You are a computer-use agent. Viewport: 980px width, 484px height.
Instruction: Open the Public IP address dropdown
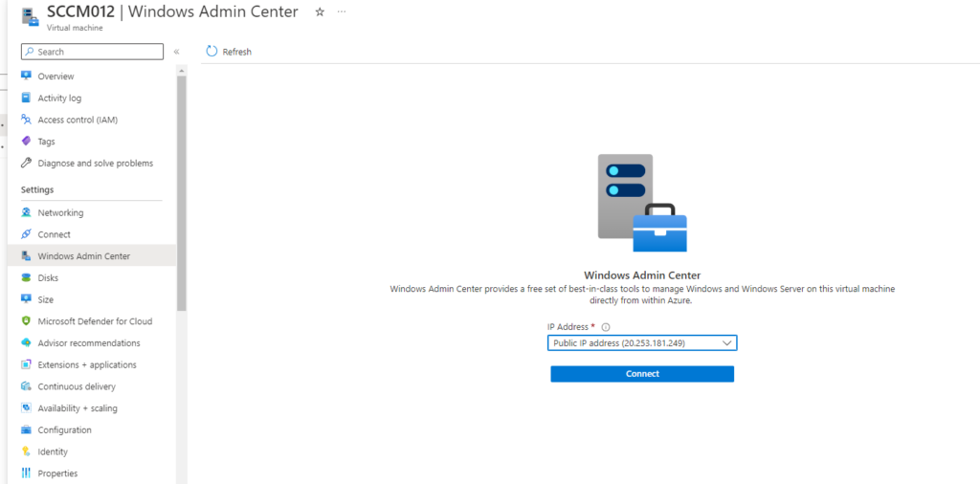[642, 342]
